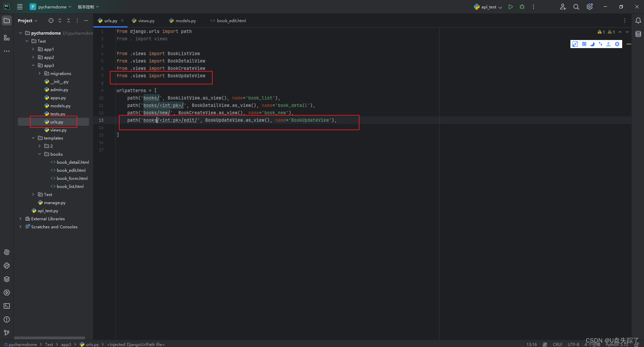Run the api_test configuration
Viewport: 644px width, 347px height.
(510, 7)
